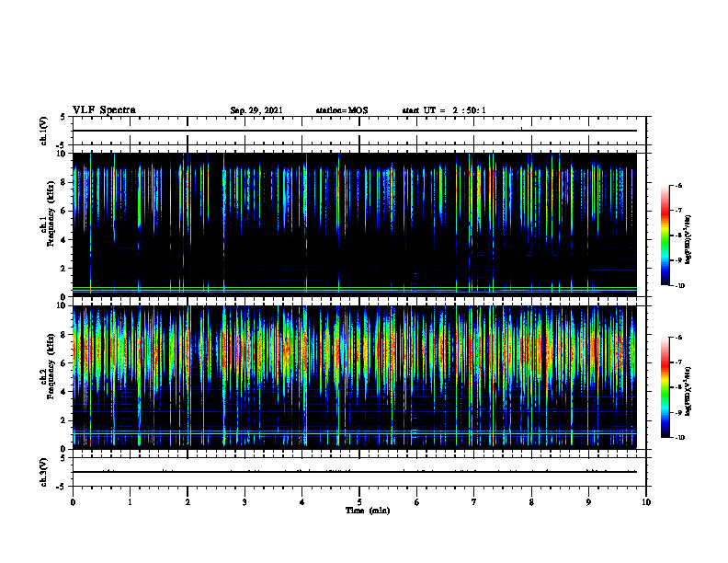Click time axis tick label "3"

coord(245,502)
